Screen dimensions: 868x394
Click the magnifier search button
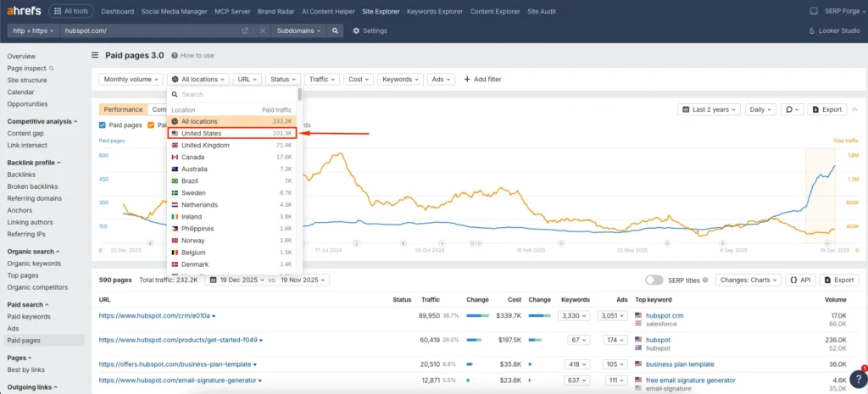335,31
